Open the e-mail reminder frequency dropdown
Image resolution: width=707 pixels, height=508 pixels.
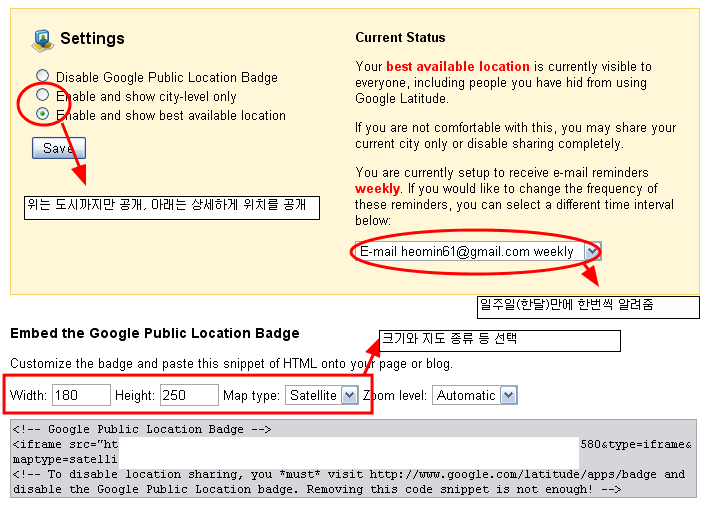pyautogui.click(x=478, y=251)
